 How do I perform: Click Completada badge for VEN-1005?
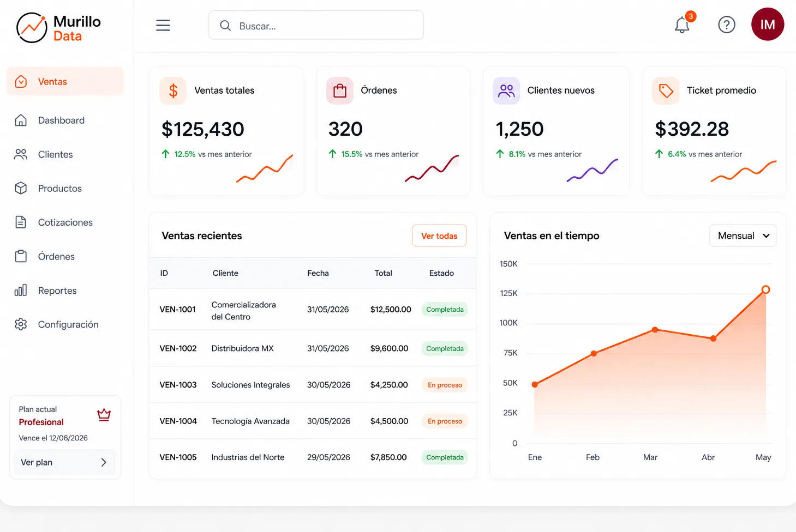[x=445, y=457]
